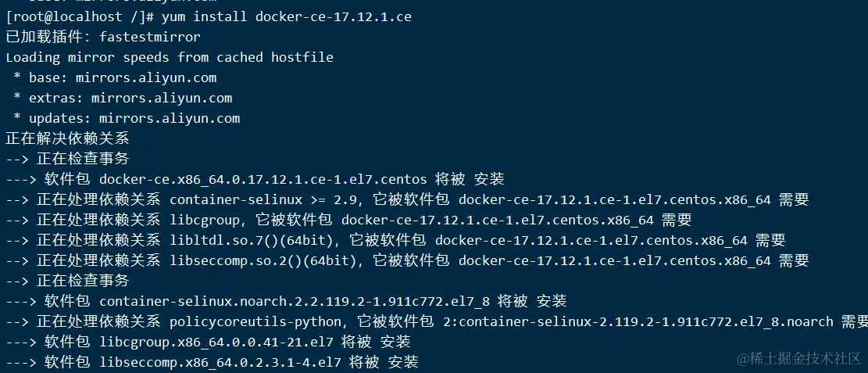Click the libseccomp.so.2()(64bit) dependency text
This screenshot has height=373, width=868.
[266, 260]
